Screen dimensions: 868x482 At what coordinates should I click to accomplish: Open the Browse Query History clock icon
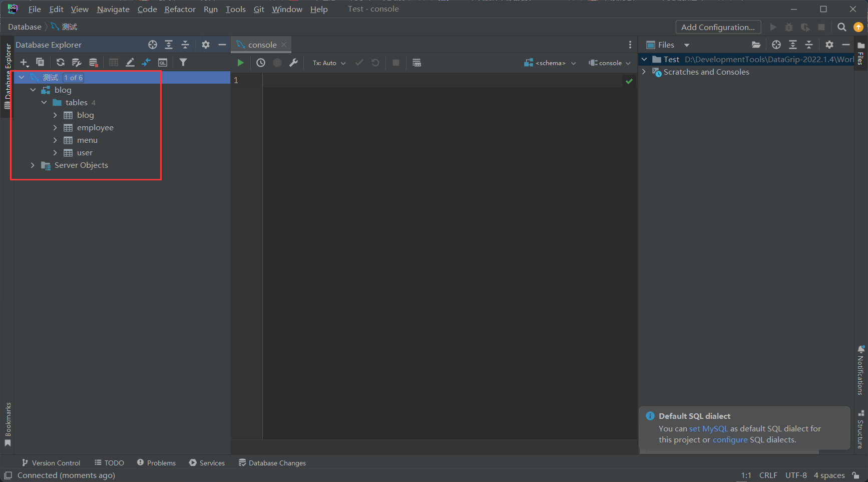pos(261,63)
